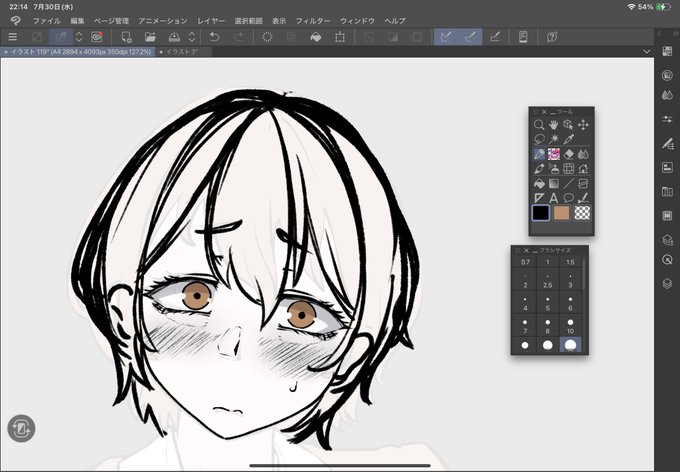Open CLIP STUDIO launcher icon
The height and width of the screenshot is (472, 680).
pos(97,37)
